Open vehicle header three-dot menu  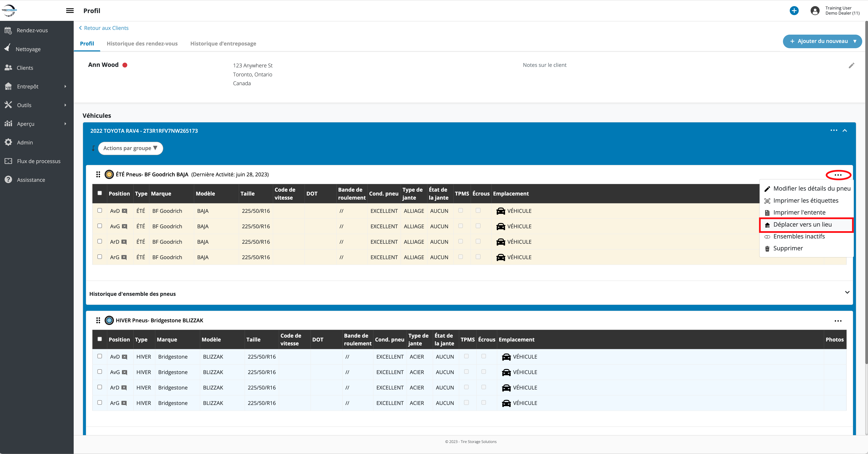(834, 130)
